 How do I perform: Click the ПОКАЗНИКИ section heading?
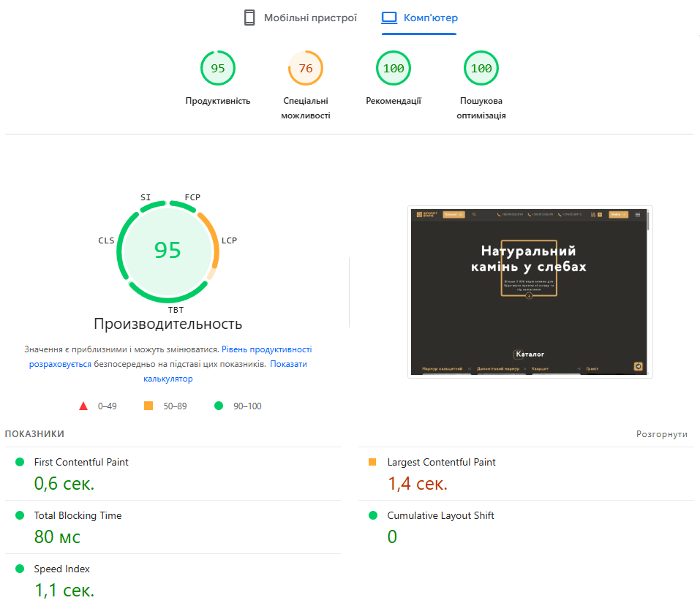(x=34, y=434)
